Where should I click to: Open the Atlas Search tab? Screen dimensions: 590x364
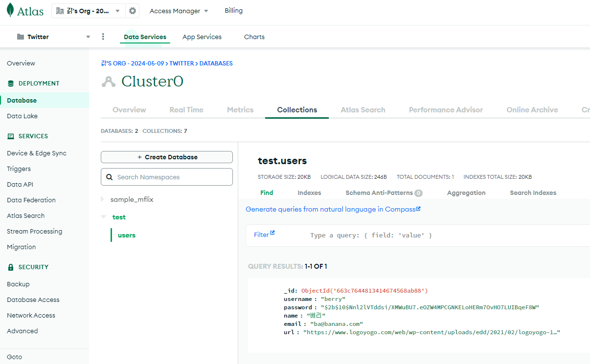(363, 110)
